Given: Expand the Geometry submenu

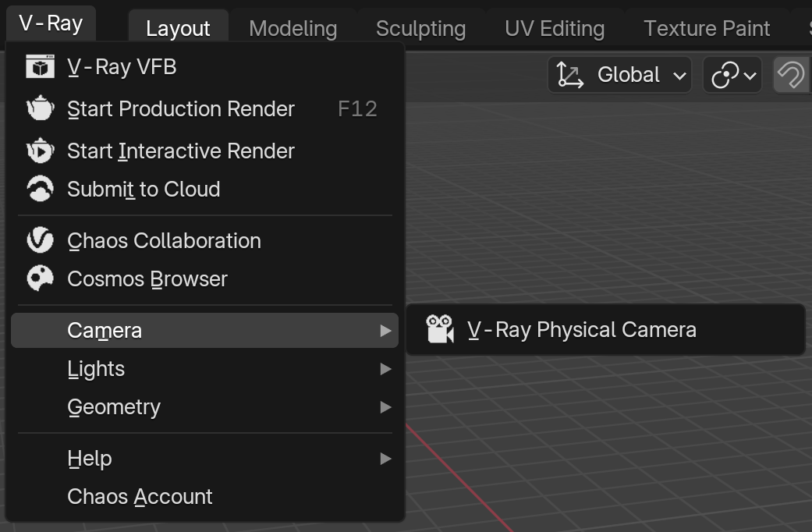Looking at the screenshot, I should [204, 407].
